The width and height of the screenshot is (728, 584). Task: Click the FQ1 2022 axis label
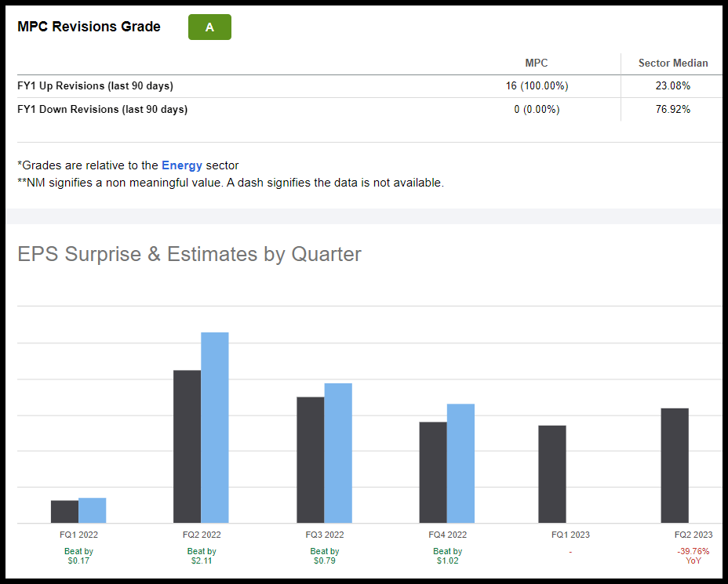click(78, 535)
